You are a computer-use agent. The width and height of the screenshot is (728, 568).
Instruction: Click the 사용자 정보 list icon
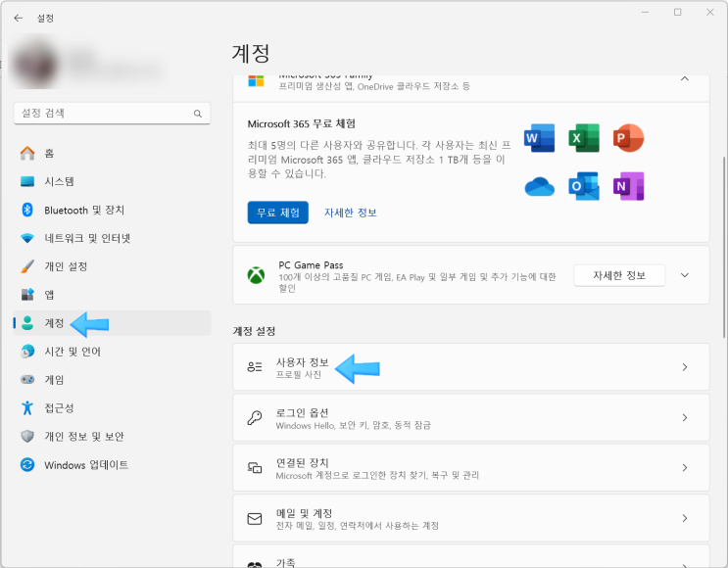coord(255,367)
